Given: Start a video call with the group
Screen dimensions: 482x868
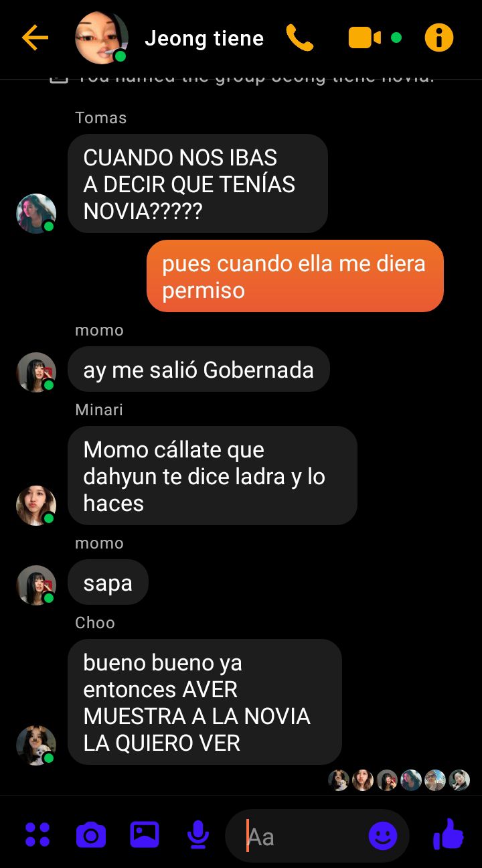Looking at the screenshot, I should coord(365,38).
